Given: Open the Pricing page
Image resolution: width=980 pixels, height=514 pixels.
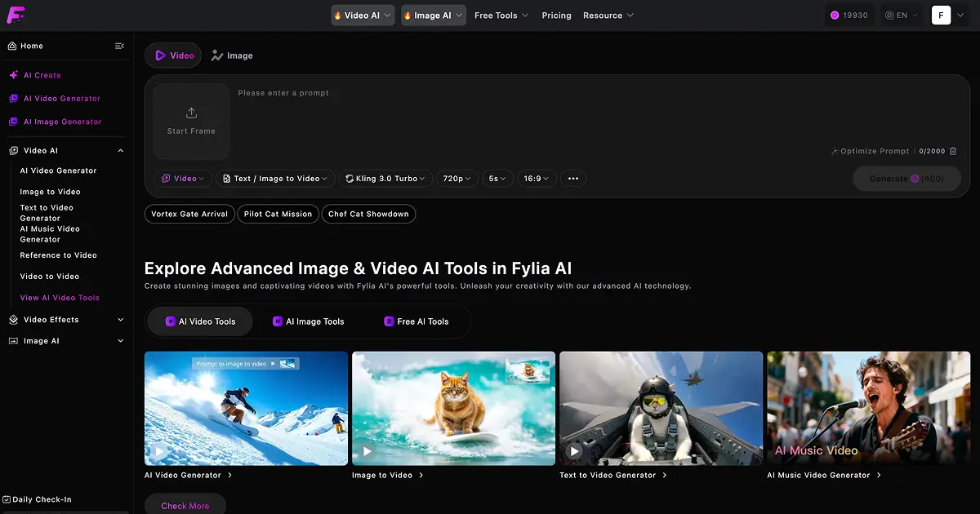Looking at the screenshot, I should (556, 16).
